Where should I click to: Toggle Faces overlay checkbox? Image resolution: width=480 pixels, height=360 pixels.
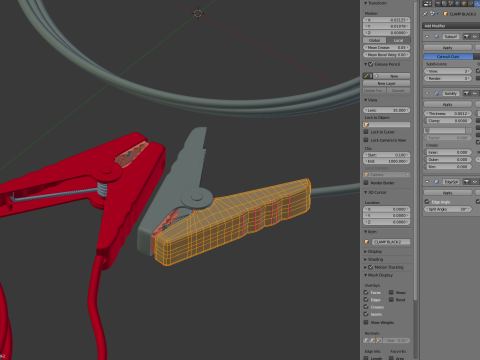(x=366, y=292)
